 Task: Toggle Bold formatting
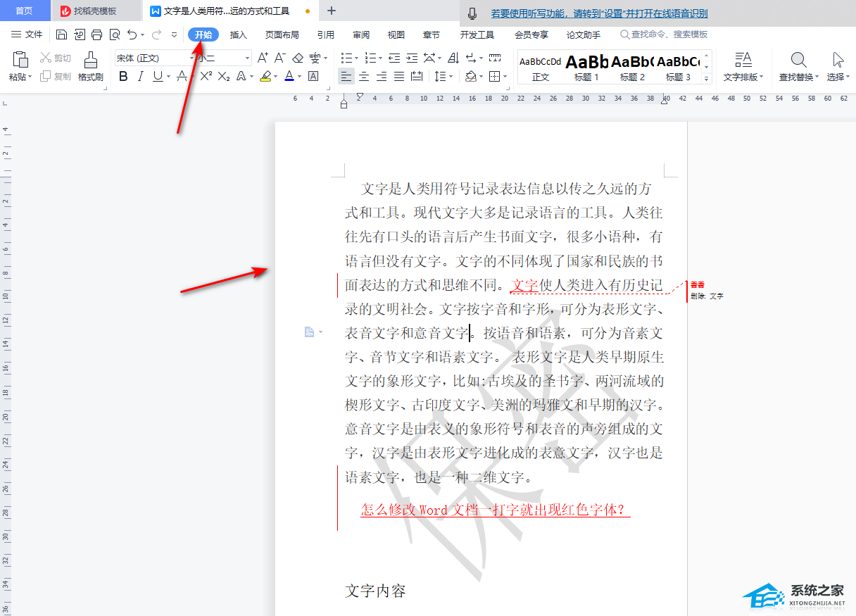124,76
